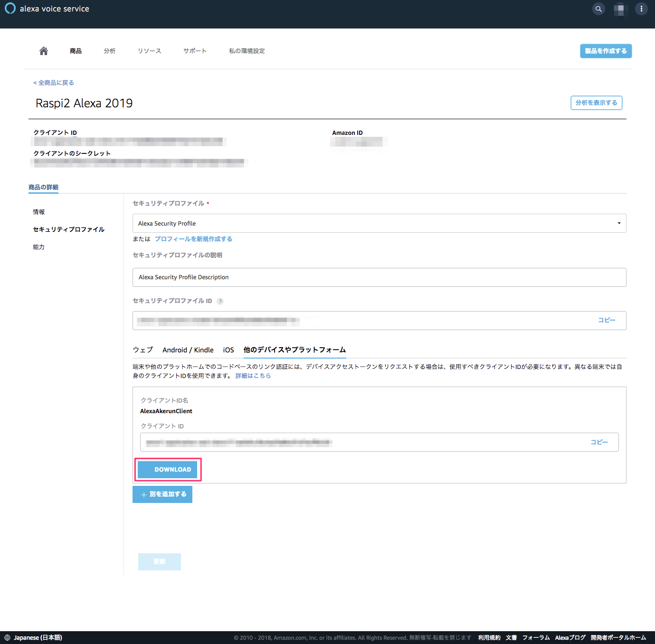Click the 製品を作成する button
Screen dimensions: 655x644
pyautogui.click(x=606, y=51)
